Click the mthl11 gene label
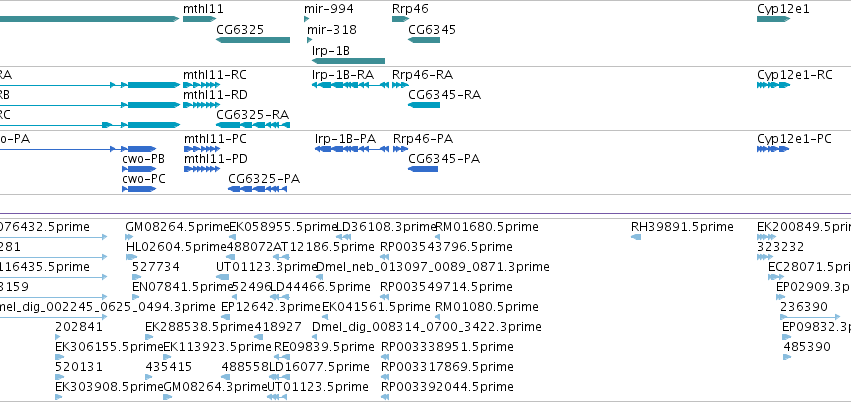 [203, 9]
